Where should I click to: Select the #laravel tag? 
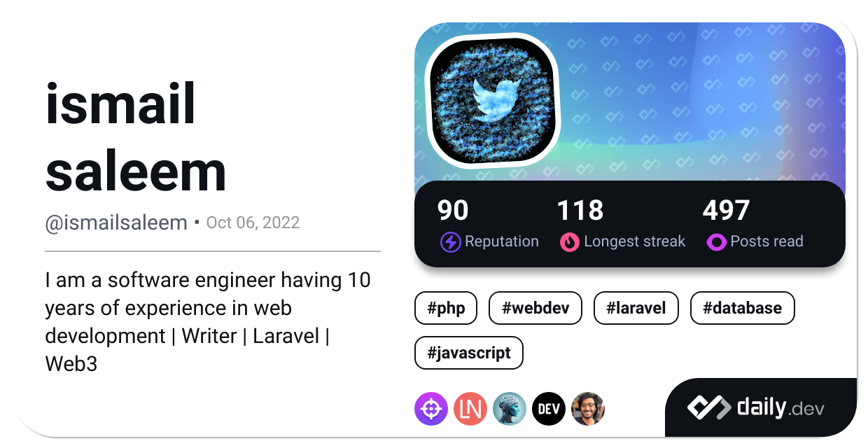[636, 308]
